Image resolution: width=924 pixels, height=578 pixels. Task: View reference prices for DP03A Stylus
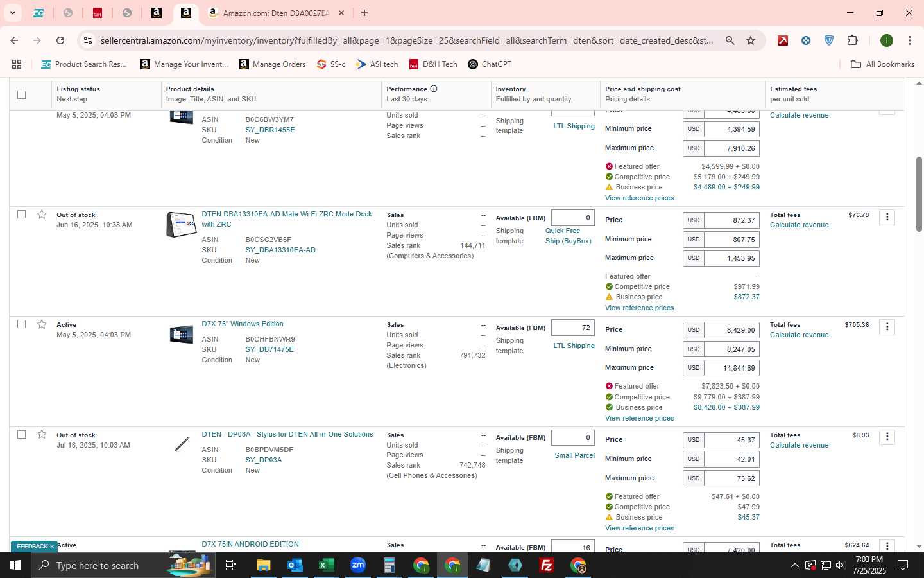click(640, 528)
